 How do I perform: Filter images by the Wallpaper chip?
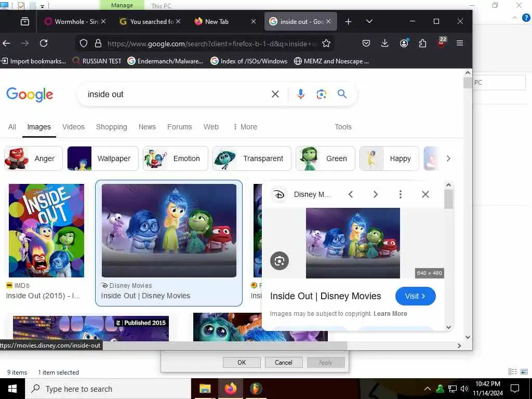point(103,158)
